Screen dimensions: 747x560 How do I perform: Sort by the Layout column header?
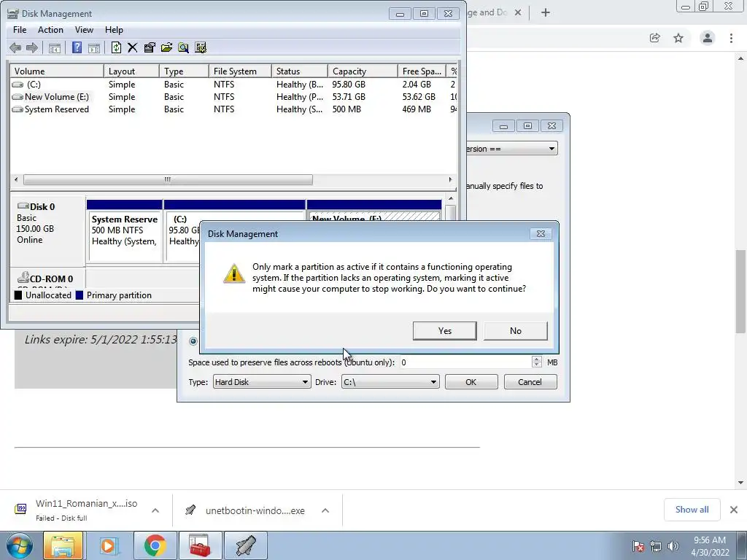coord(131,71)
